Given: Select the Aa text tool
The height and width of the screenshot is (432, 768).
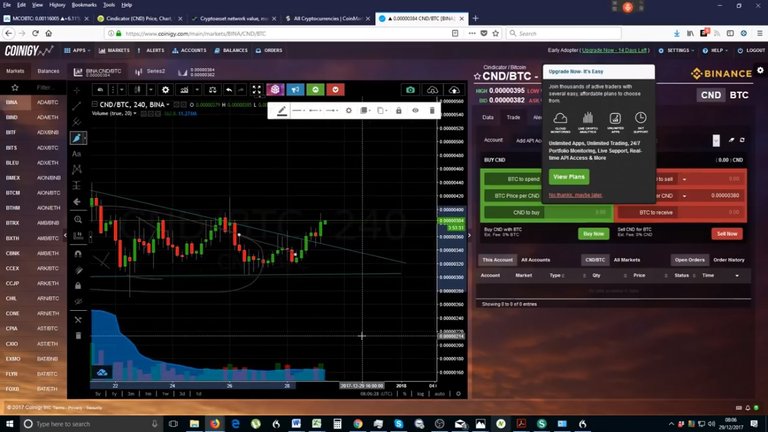Looking at the screenshot, I should (77, 154).
